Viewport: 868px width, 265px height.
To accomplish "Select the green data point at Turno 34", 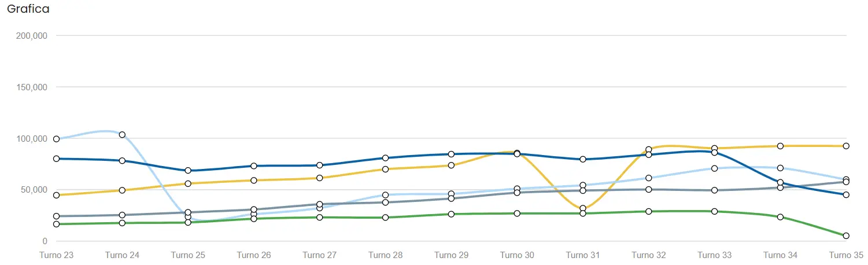I will 780,217.
